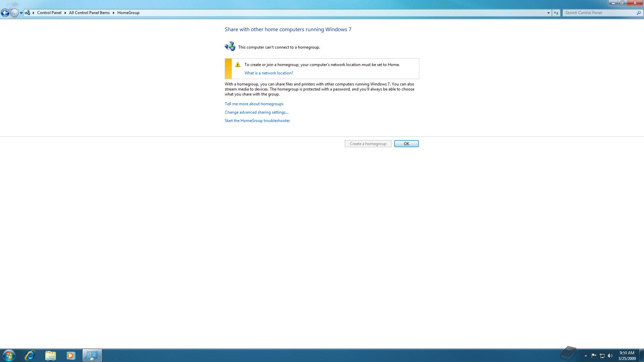Viewport: 644px width, 362px height.
Task: Open 'Tell me more about homegroups'
Action: tap(254, 104)
